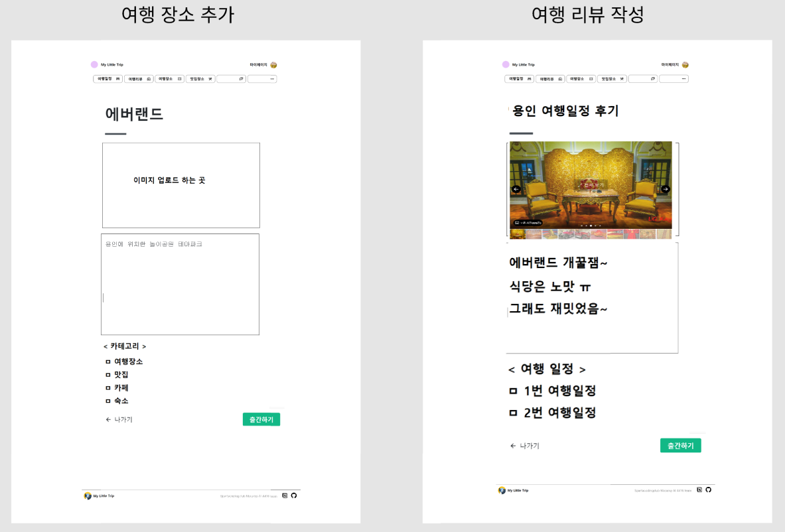Viewport: 785px width, 532px height.
Task: Open the three-dots menu in the 여행 리뷰 작성 mockup
Action: point(674,79)
